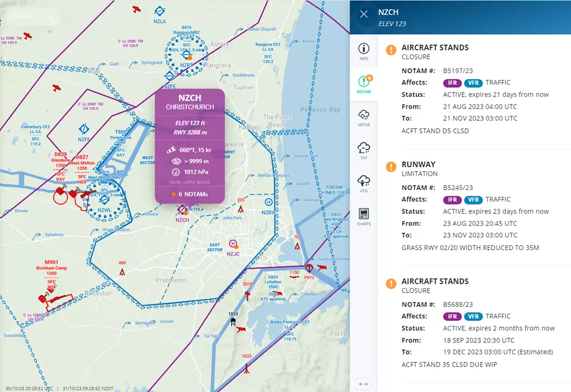Open the INFO tab in sidebar
The height and width of the screenshot is (392, 571).
pos(364,51)
